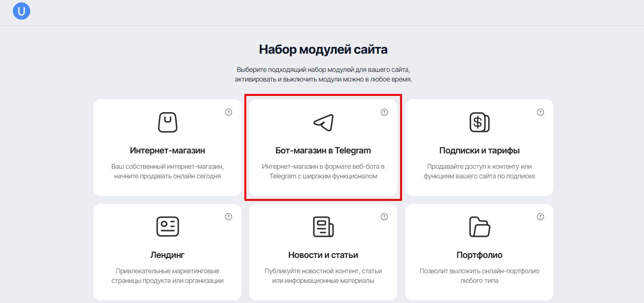Pick the Подписки и тарифы title
The width and height of the screenshot is (644, 303).
(479, 151)
